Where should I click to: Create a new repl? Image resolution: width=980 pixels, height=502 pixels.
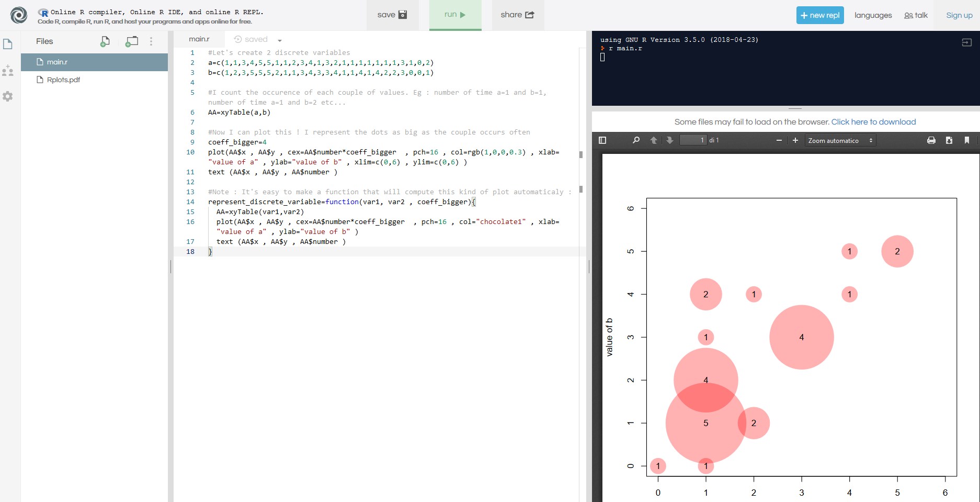[820, 15]
